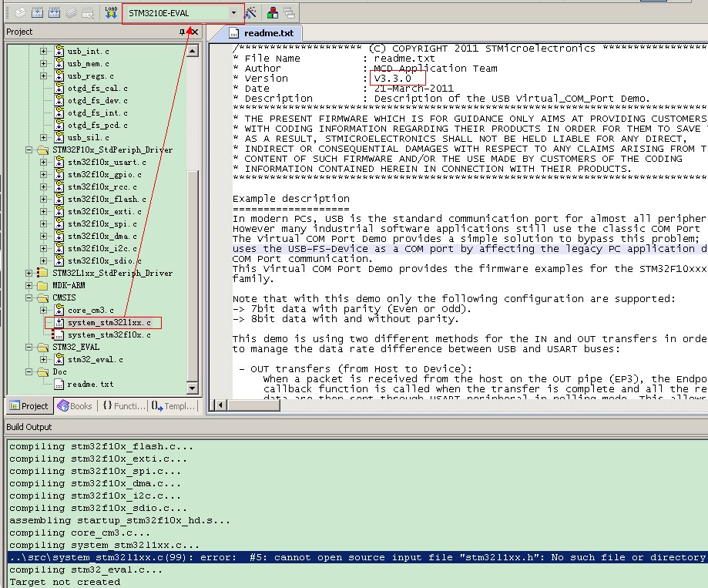Switch to the Templates tab
This screenshot has width=708, height=588.
pyautogui.click(x=173, y=406)
